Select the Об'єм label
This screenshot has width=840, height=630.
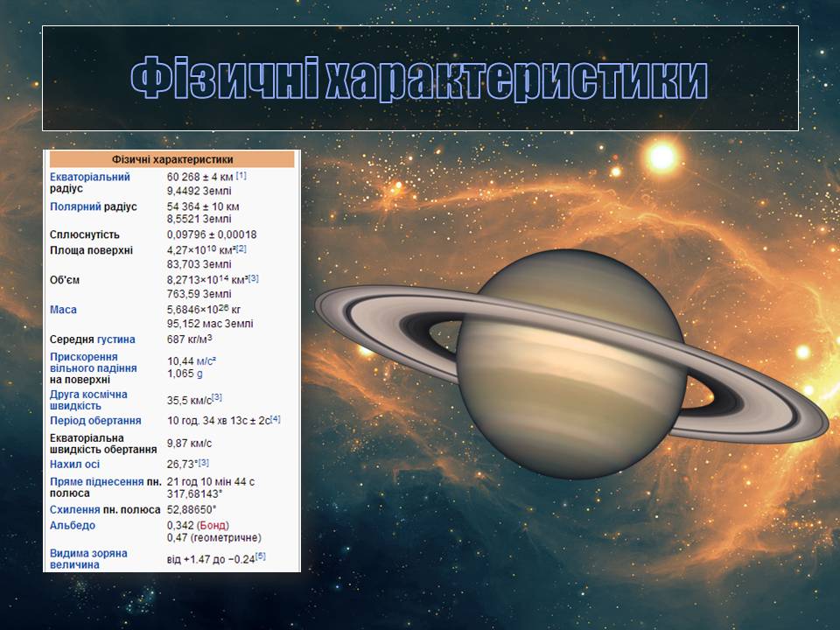pyautogui.click(x=64, y=280)
